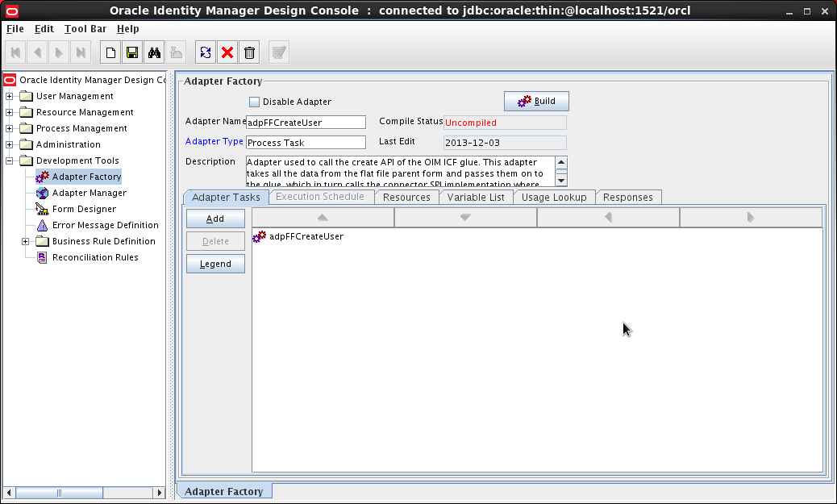The width and height of the screenshot is (837, 504).
Task: Click description scrollbar down arrow
Action: pos(561,181)
